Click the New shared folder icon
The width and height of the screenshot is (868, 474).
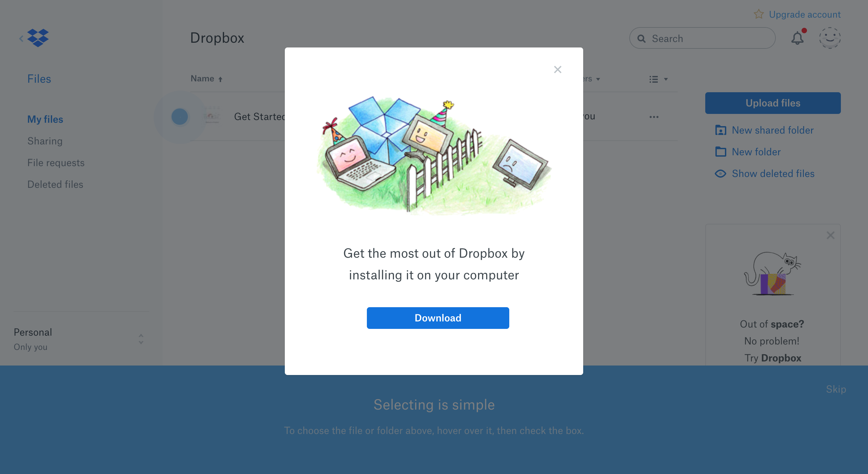click(x=721, y=130)
